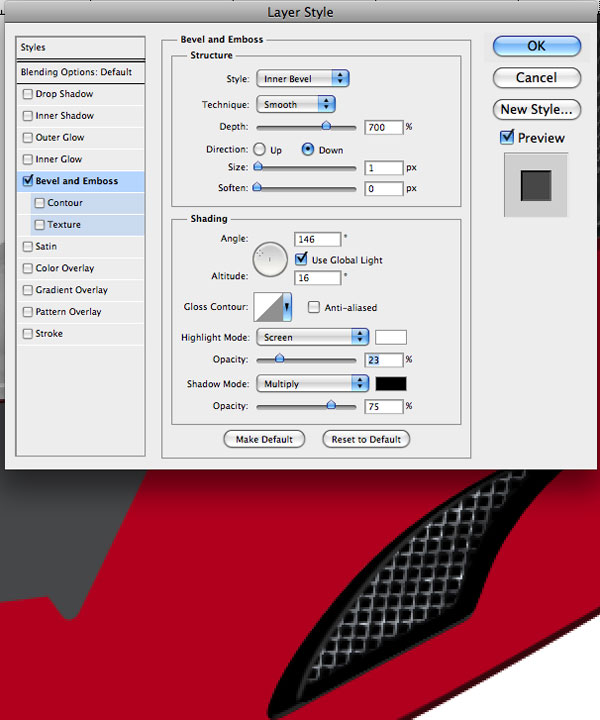Screen dimensions: 600x720
Task: Check the Stroke effect checkbox
Action: tap(28, 334)
